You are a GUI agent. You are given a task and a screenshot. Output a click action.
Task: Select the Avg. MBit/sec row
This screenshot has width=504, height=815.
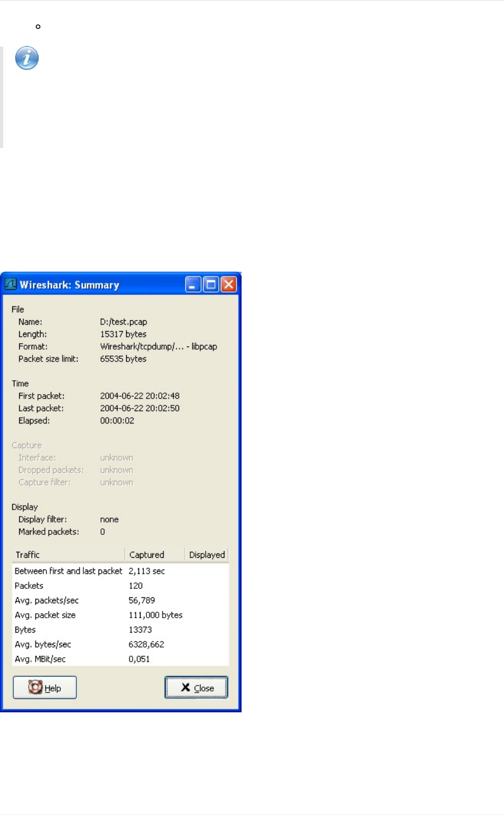(120, 659)
